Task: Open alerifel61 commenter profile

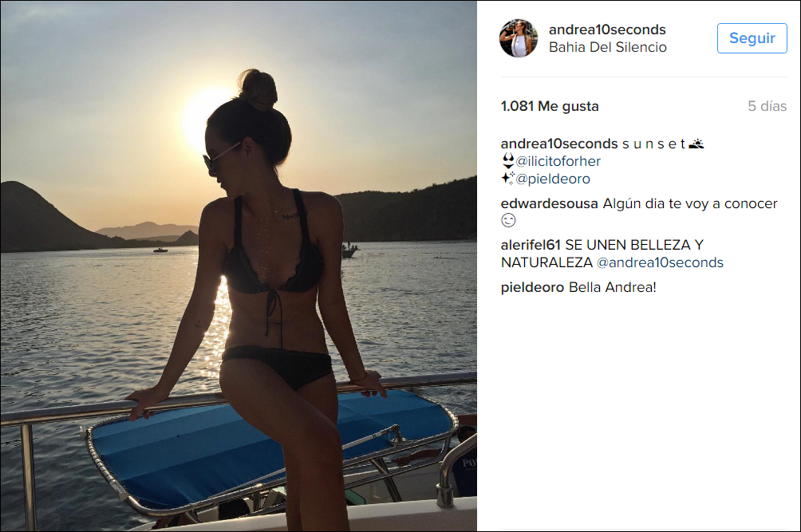Action: pos(531,245)
